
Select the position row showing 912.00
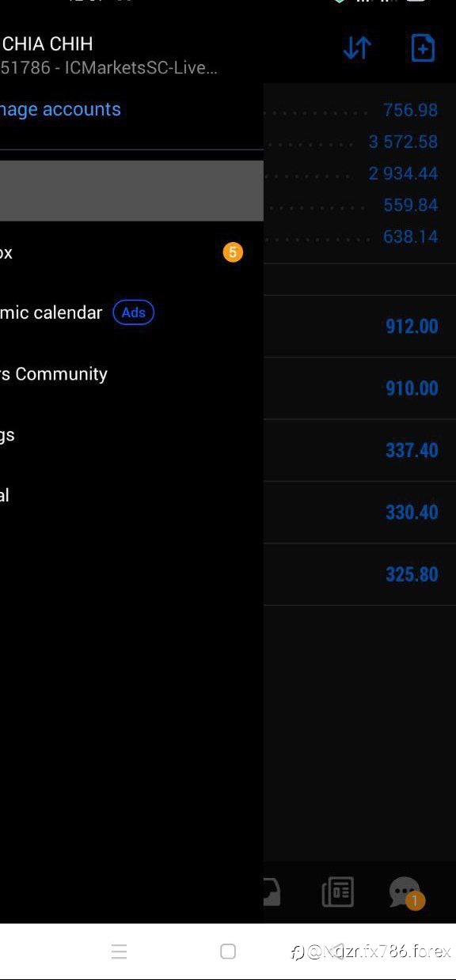pyautogui.click(x=359, y=326)
